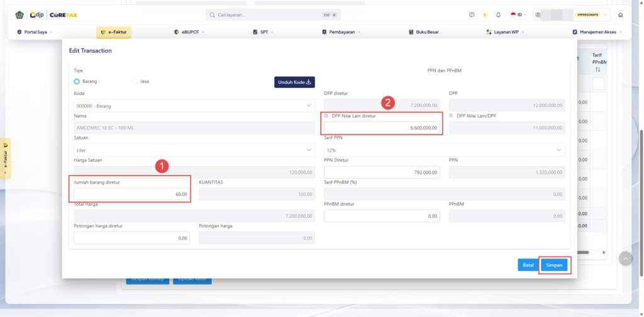644x317 pixels.
Task: Click the Portal Saya shield icon
Action: pyautogui.click(x=19, y=31)
